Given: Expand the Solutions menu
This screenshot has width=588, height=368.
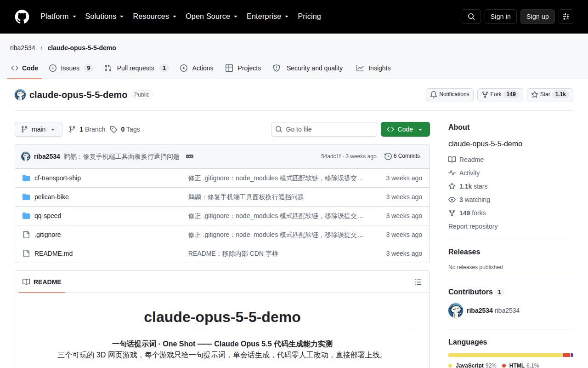Looking at the screenshot, I should click(105, 17).
